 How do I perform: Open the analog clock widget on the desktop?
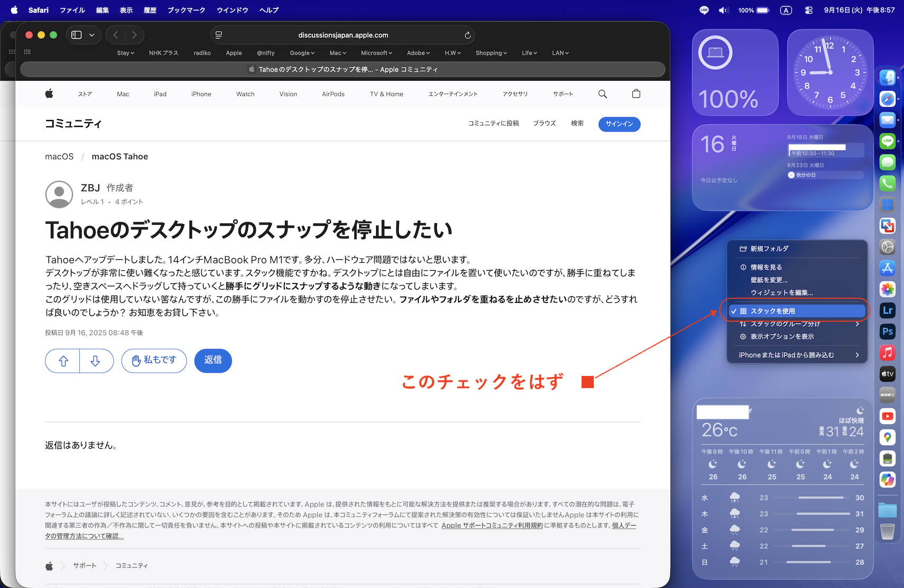[830, 72]
